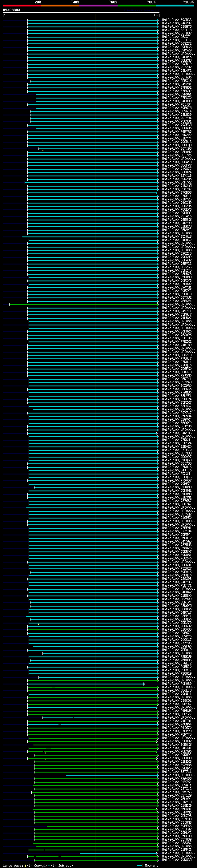Click the UniRef100_B4FMD3 label
Viewport: 197px width, 868px height.
[176, 101]
